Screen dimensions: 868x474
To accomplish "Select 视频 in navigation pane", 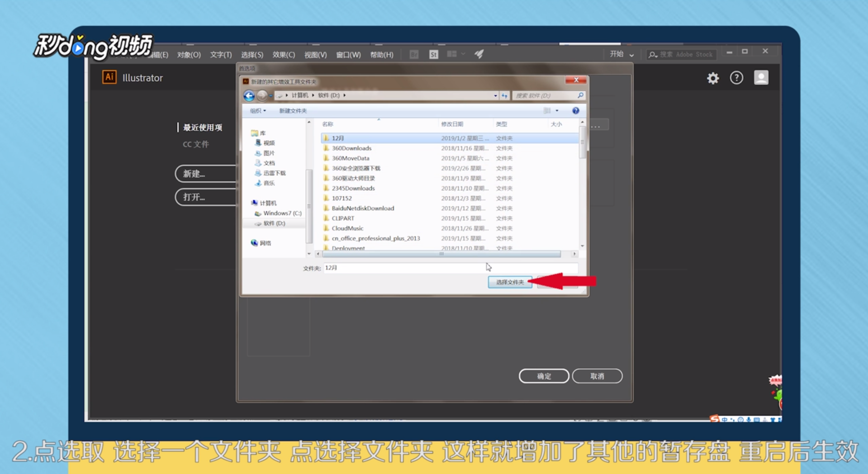I will 265,143.
